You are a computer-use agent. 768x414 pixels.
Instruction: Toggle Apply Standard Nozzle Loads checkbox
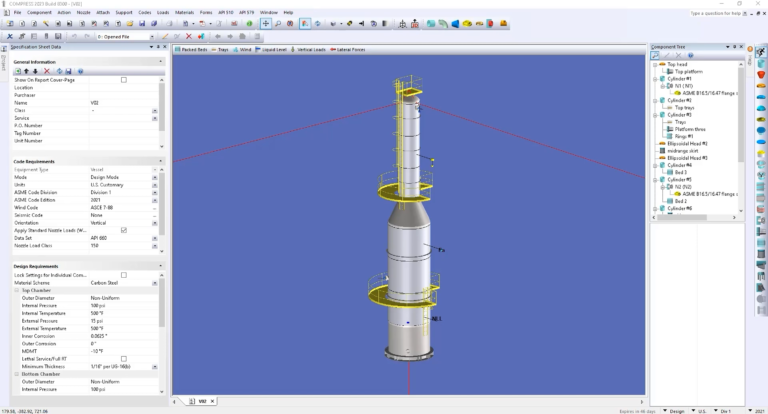[x=124, y=230]
